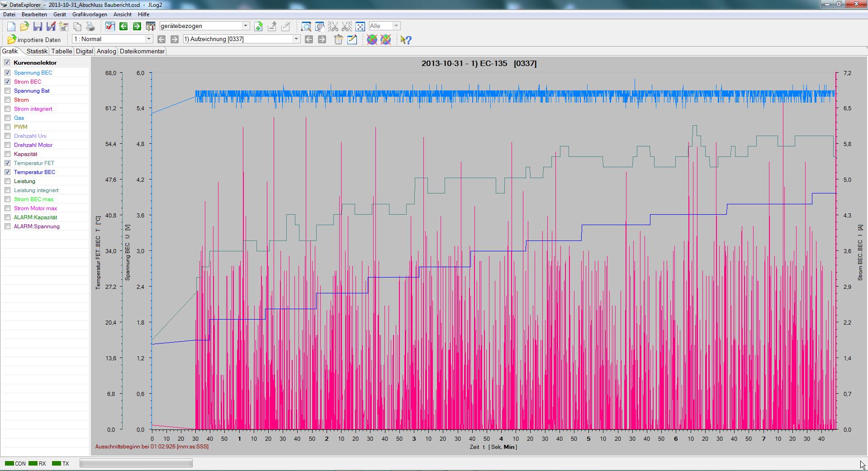This screenshot has height=471, width=868.
Task: Uncheck Spannung BEC curve
Action: tap(7, 72)
